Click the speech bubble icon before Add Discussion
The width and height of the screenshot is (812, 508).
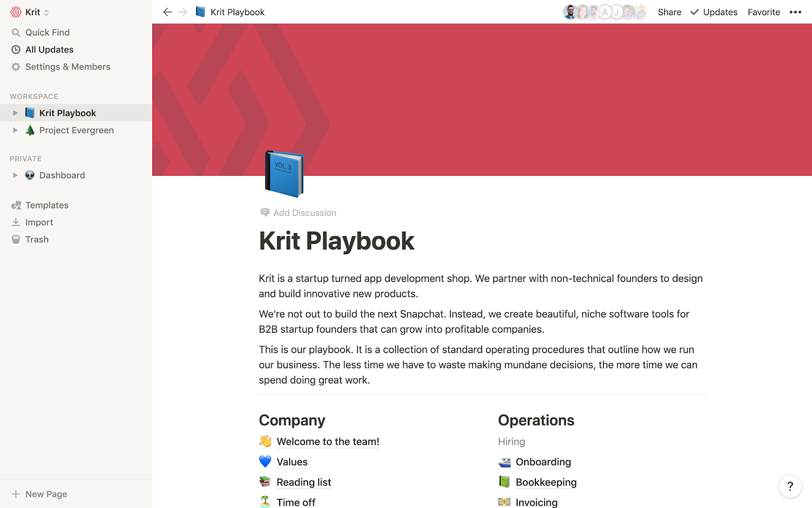tap(265, 212)
